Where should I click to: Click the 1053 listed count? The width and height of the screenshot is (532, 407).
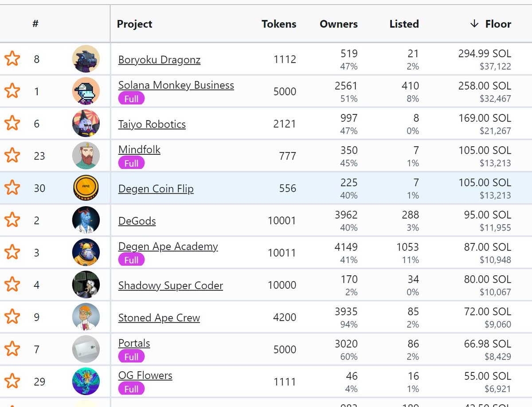(407, 247)
